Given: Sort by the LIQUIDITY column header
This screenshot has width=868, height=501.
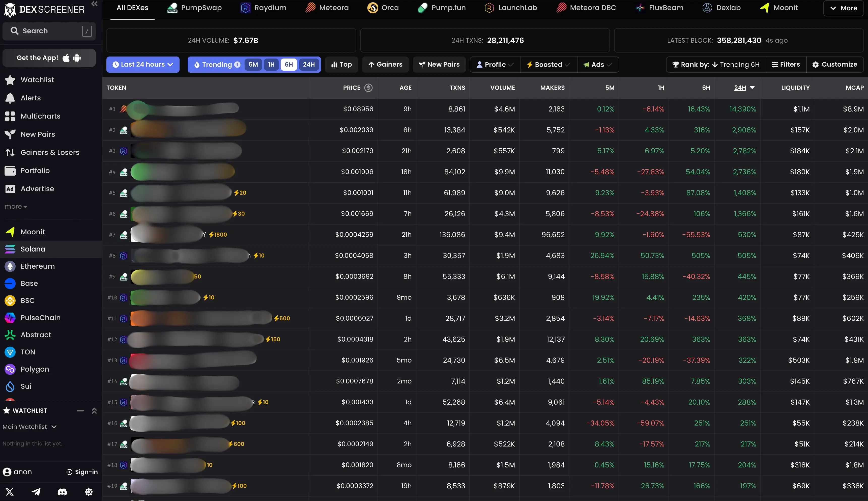Looking at the screenshot, I should [x=795, y=88].
